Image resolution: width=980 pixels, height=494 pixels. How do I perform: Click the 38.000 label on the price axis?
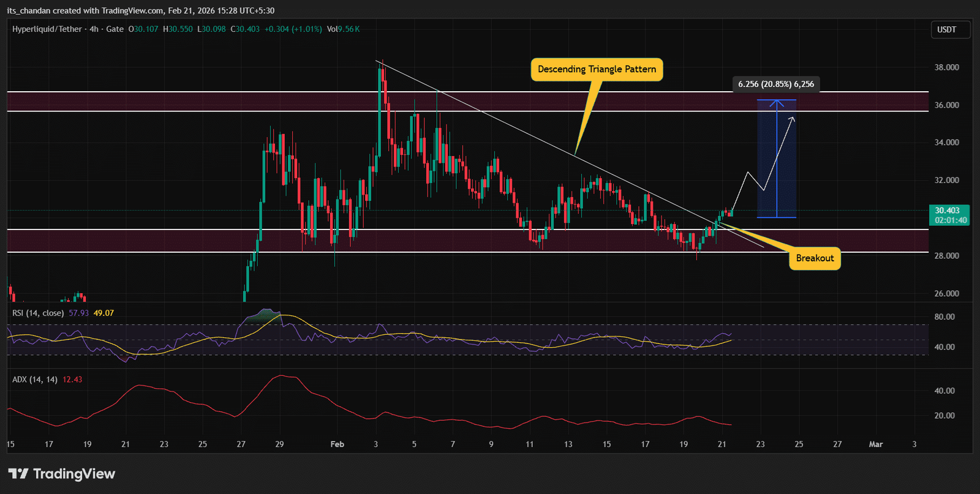pos(946,67)
